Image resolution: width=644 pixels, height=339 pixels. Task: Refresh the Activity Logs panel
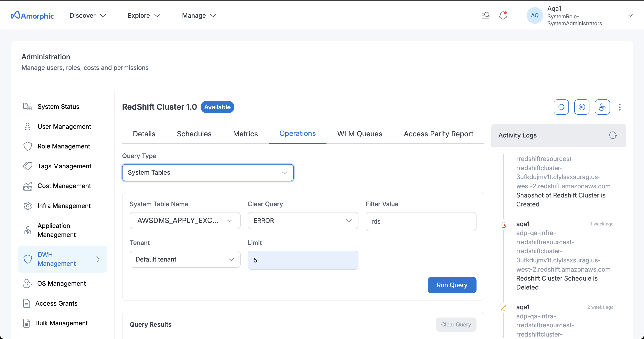coord(612,135)
